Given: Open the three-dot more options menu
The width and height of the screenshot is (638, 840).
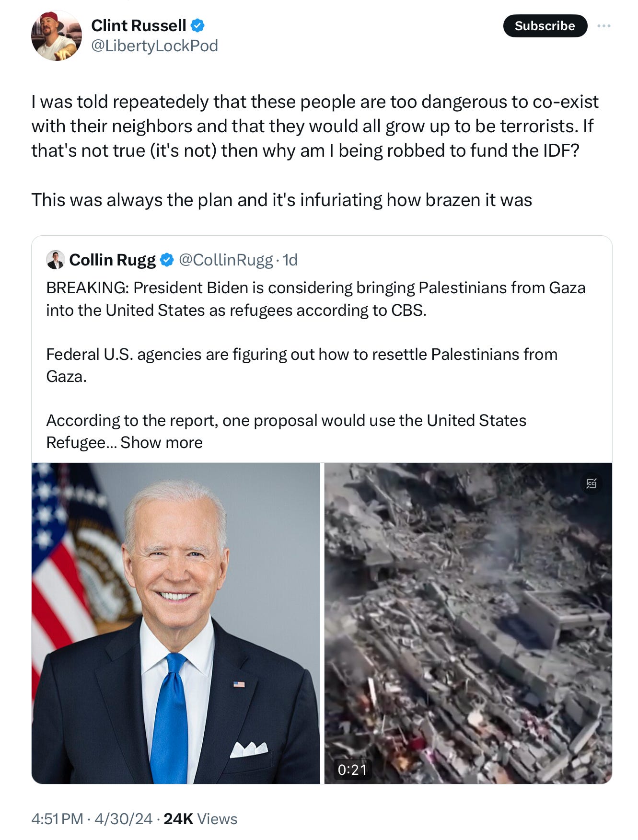Looking at the screenshot, I should 604,26.
